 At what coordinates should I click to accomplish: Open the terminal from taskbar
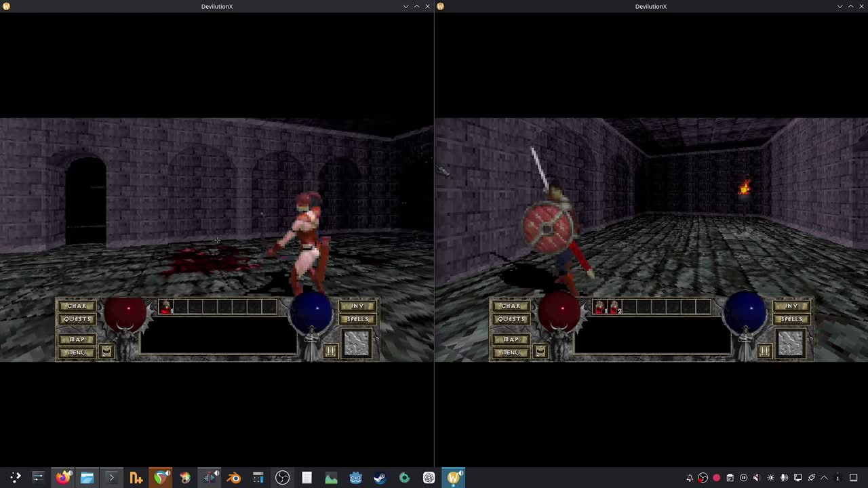[x=111, y=478]
